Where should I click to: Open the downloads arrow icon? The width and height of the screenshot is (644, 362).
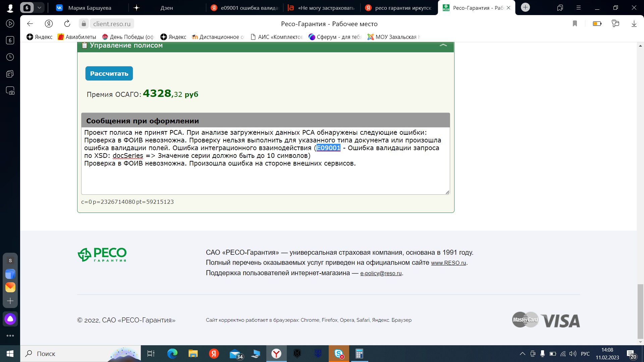(x=634, y=23)
